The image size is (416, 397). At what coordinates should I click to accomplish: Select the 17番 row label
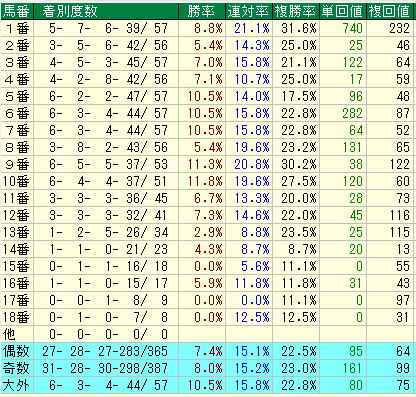click(x=17, y=301)
